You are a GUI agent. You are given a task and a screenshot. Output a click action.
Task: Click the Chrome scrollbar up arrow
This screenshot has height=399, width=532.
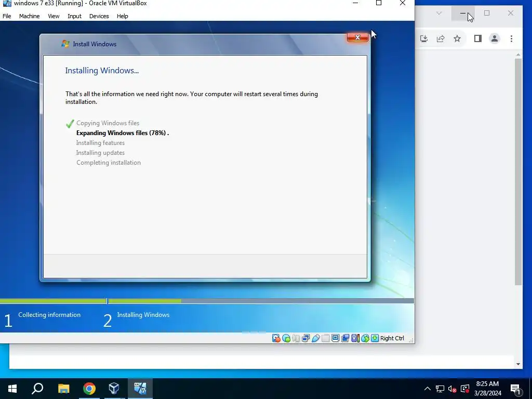(x=518, y=55)
